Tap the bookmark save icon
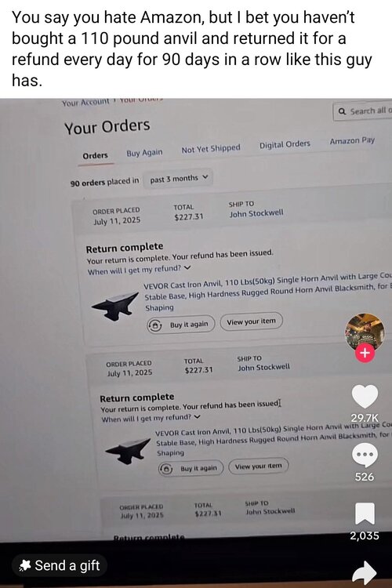 click(365, 514)
